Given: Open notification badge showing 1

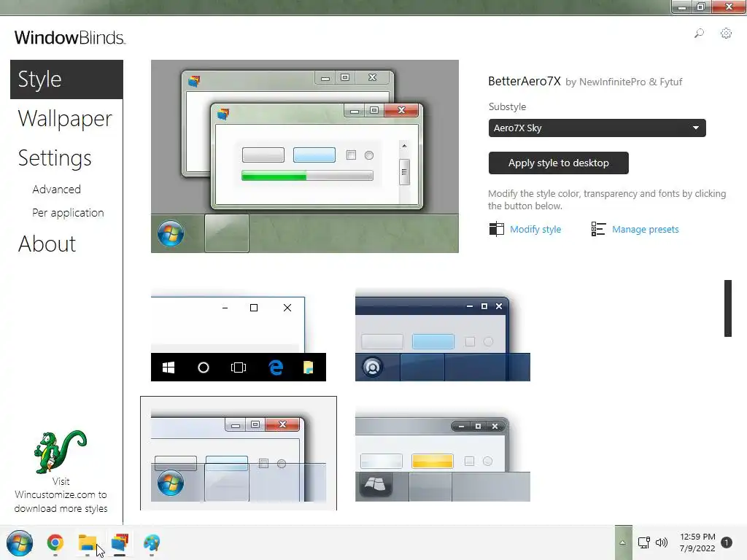Looking at the screenshot, I should point(727,542).
